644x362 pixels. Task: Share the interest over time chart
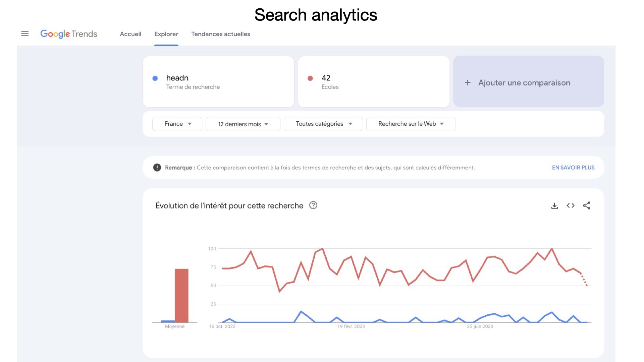[x=587, y=205]
